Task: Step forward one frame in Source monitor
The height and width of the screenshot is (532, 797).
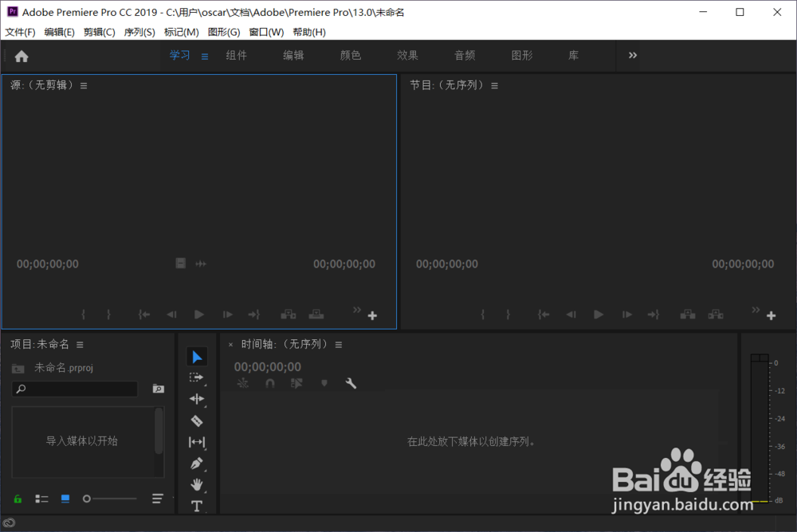Action: [228, 315]
